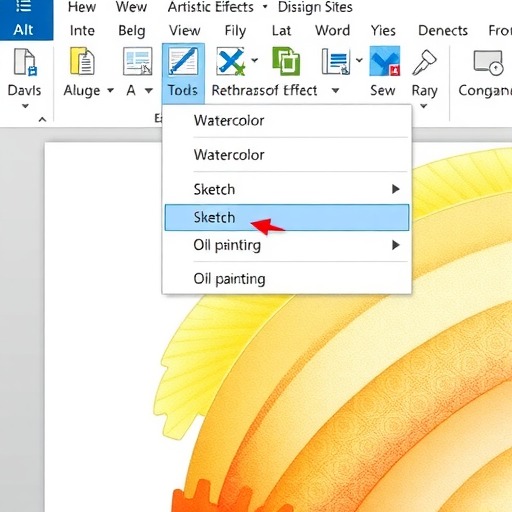Expand the Davls dropdown arrow

(25, 106)
